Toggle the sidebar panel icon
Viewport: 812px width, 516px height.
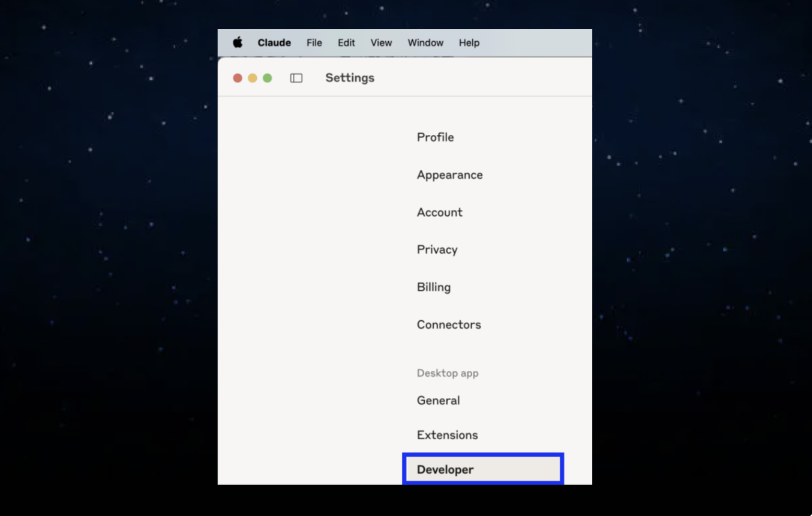[x=296, y=78]
